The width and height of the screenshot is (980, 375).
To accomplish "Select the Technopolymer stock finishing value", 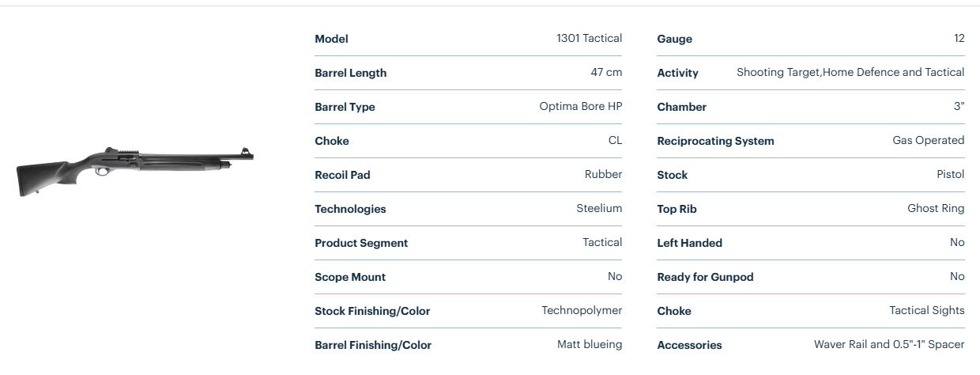I will point(582,310).
